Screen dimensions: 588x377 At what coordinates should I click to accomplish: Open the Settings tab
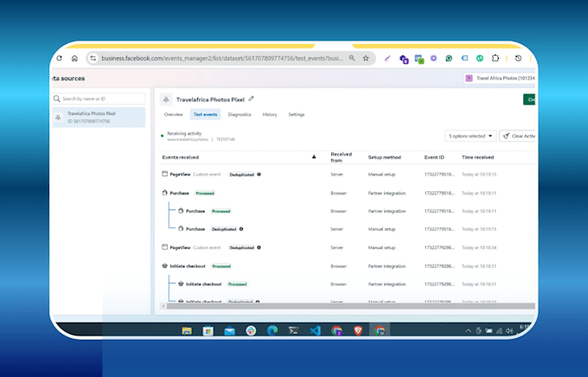(297, 114)
